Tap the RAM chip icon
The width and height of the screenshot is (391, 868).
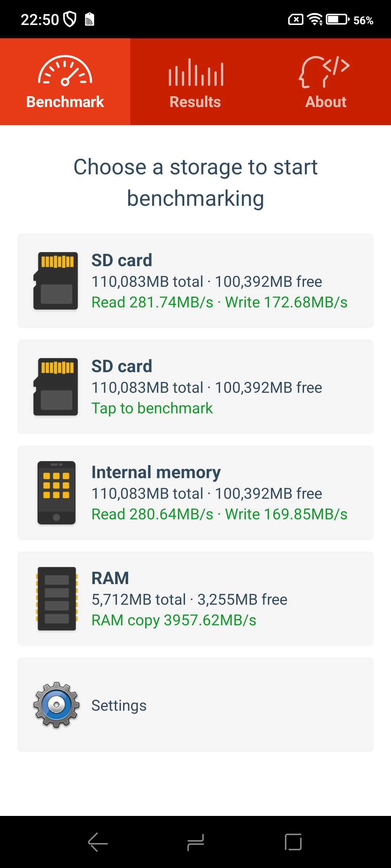57,599
